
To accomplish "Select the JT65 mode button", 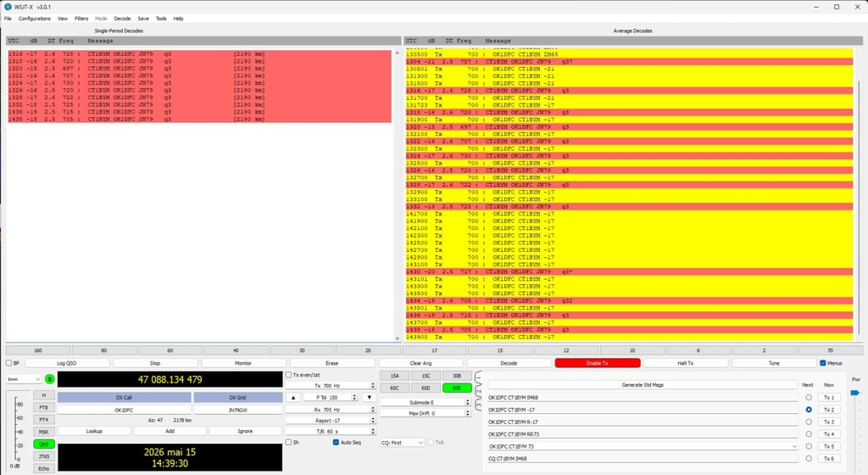I will [44, 456].
